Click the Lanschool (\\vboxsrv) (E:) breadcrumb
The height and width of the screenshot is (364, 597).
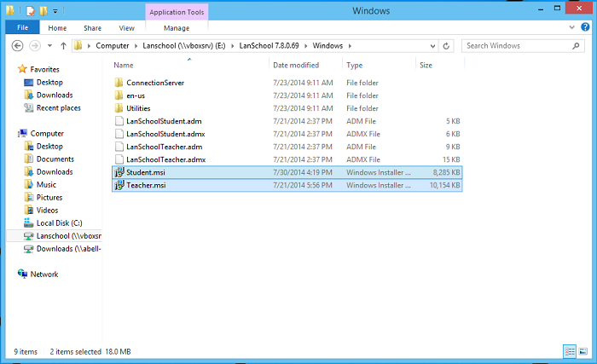pos(184,46)
